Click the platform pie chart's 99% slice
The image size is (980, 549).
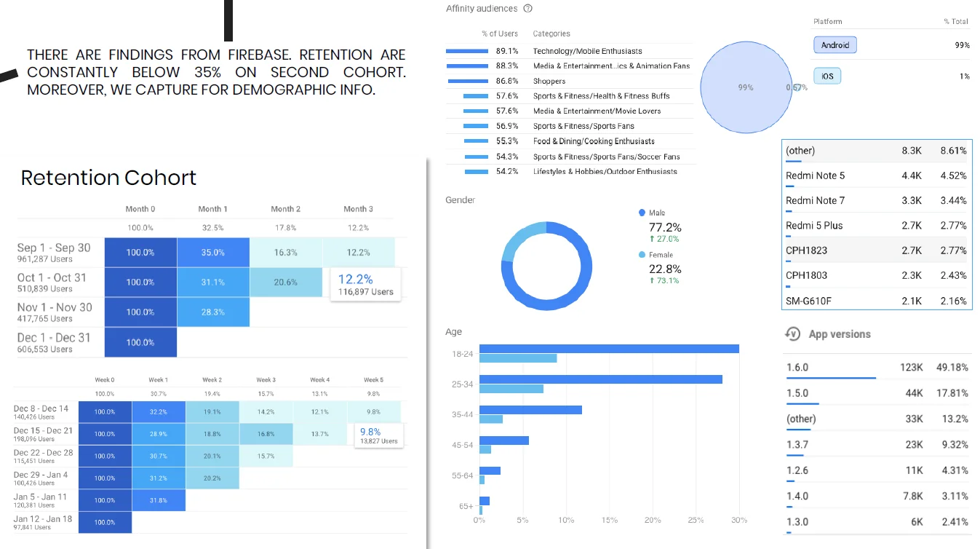pyautogui.click(x=746, y=87)
